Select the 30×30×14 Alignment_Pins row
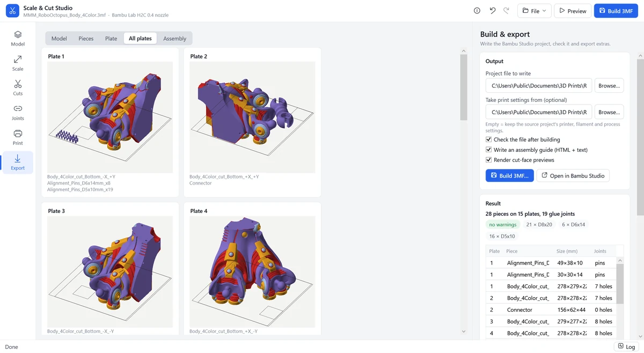 551,275
